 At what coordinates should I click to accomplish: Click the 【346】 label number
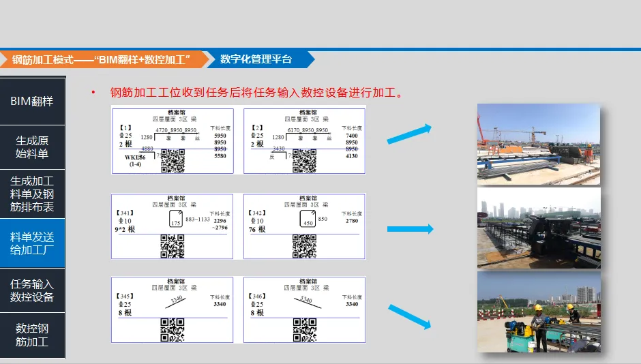click(257, 297)
